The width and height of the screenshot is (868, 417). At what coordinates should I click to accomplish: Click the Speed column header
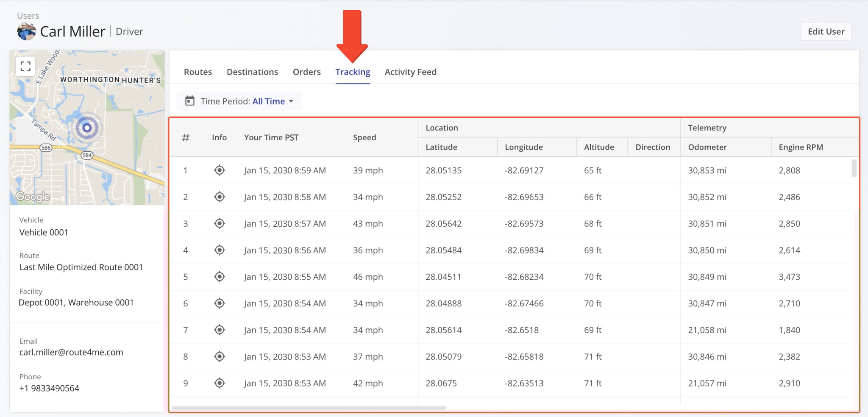(364, 138)
